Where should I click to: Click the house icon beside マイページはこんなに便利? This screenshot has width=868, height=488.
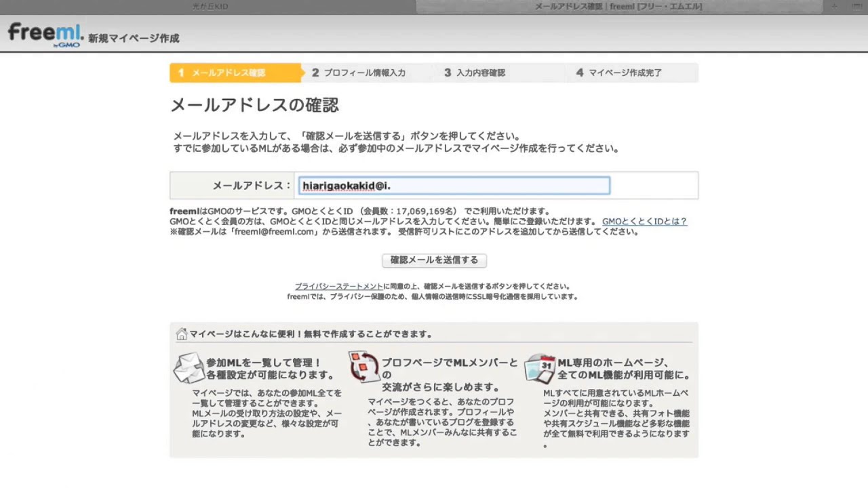tap(181, 334)
